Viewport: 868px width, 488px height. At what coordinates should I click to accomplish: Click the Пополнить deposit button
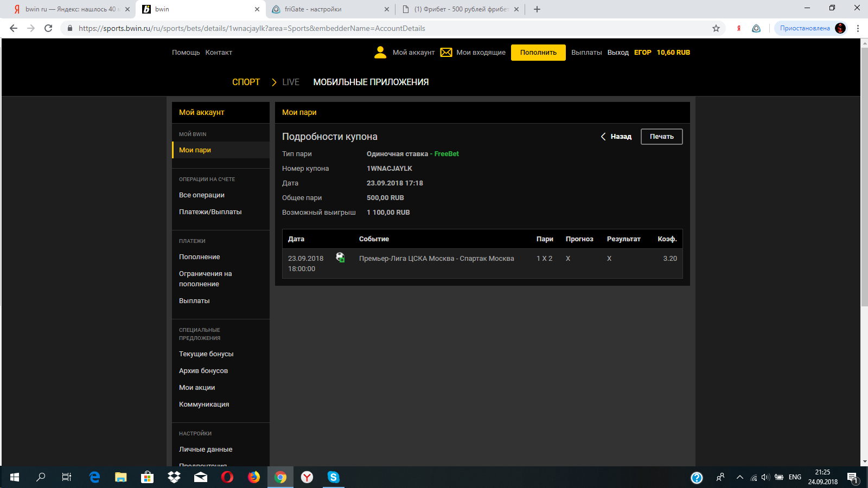click(x=538, y=53)
